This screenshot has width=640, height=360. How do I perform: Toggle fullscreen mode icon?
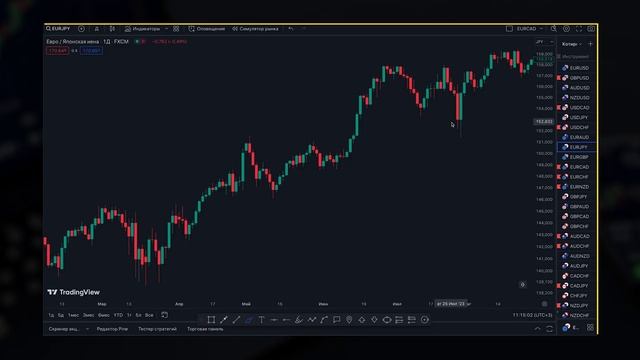pos(579,29)
